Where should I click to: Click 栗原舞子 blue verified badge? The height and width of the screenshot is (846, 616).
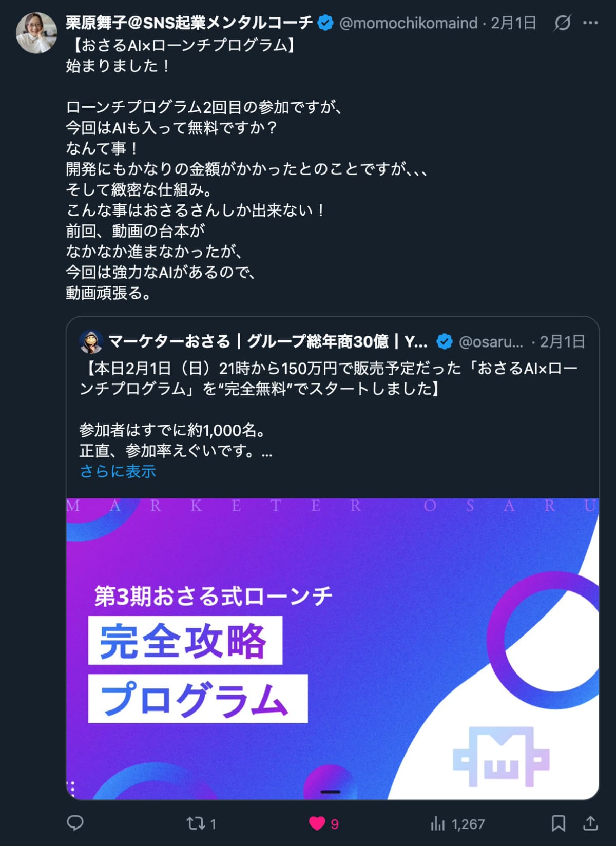[x=325, y=23]
